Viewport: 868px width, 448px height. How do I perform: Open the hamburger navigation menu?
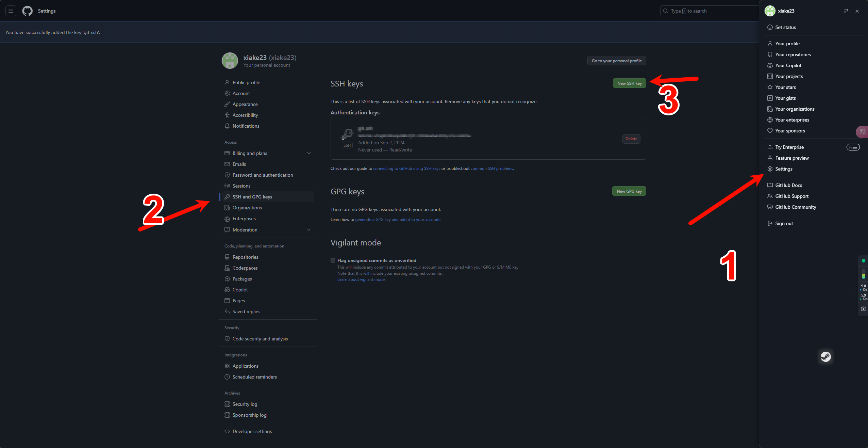[11, 11]
